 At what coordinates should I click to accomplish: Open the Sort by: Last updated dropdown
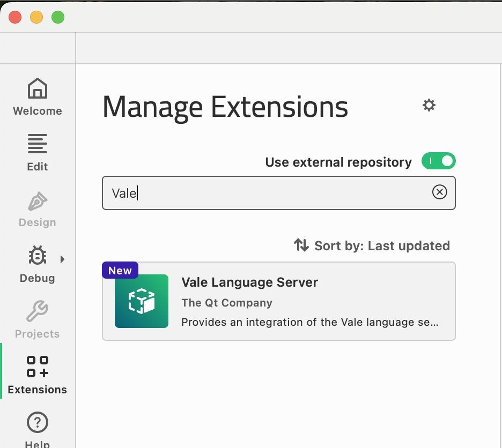(x=372, y=245)
